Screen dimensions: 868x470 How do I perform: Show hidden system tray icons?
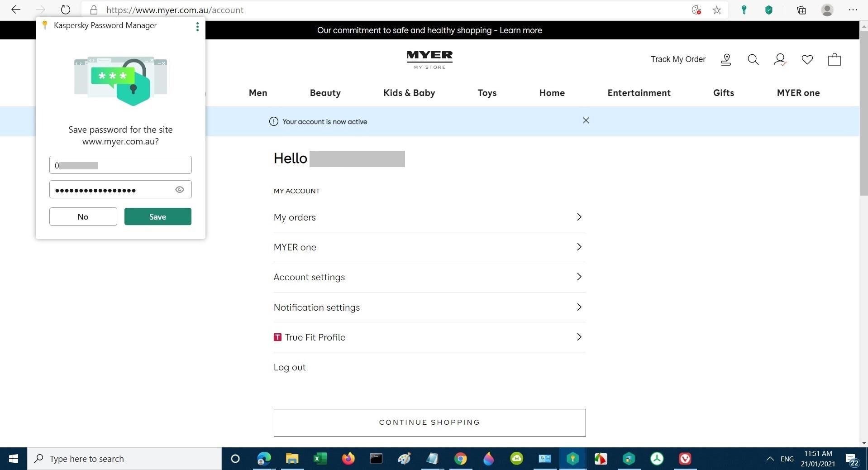click(770, 459)
